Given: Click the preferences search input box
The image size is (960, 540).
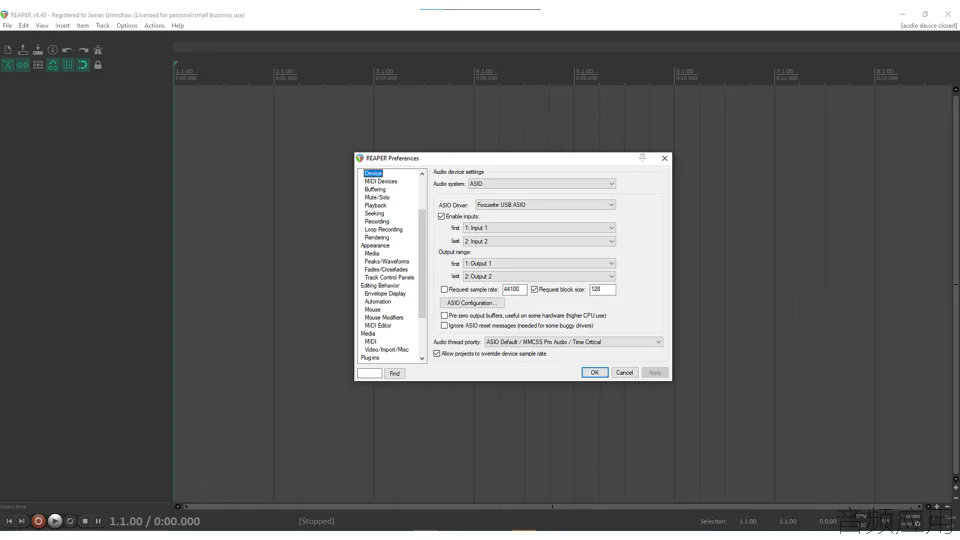Looking at the screenshot, I should point(370,373).
